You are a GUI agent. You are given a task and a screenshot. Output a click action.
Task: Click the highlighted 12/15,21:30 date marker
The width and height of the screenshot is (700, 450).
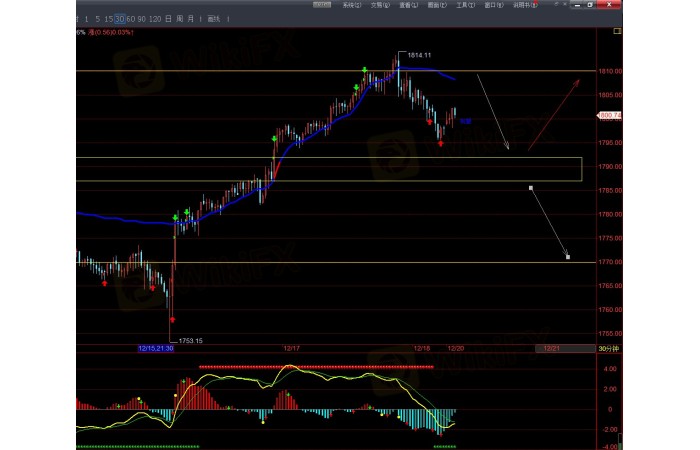[155, 348]
